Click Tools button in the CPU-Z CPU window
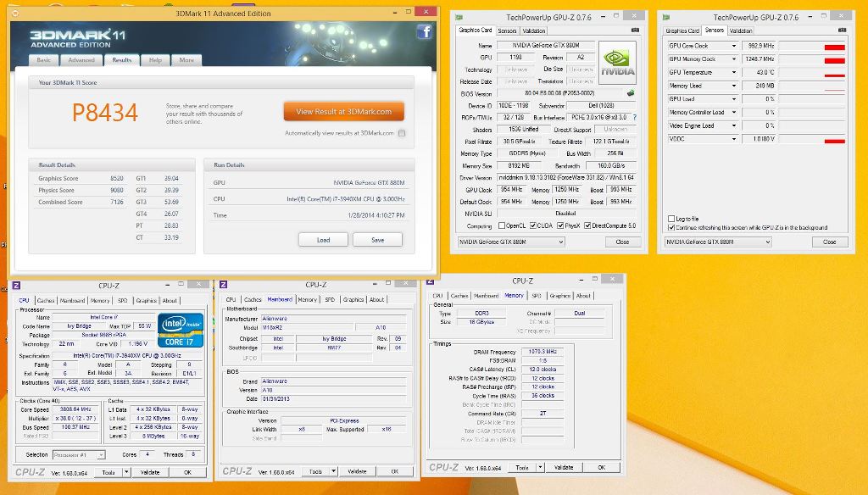The height and width of the screenshot is (495, 868). pos(108,472)
